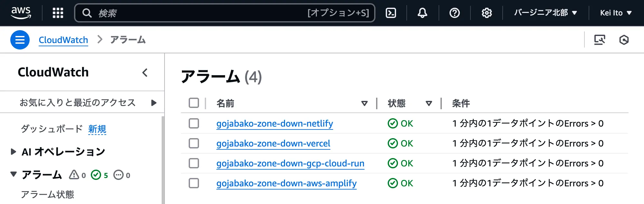
Task: Collapse the CloudWatch sidebar with the chevron
Action: [145, 73]
